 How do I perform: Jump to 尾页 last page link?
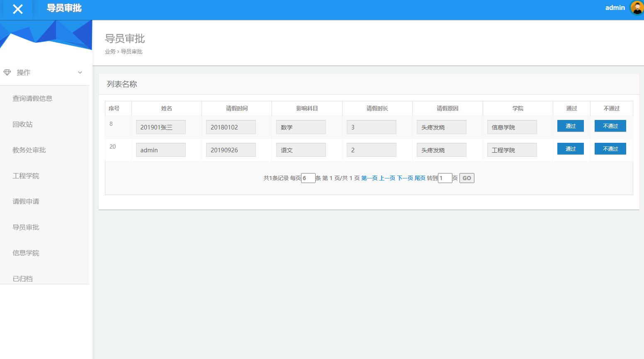[420, 178]
